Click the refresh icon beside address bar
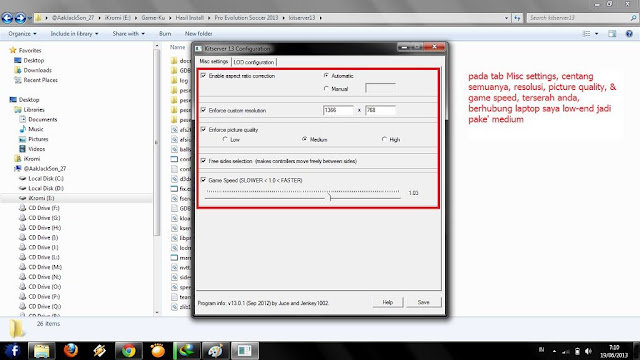 [517, 18]
